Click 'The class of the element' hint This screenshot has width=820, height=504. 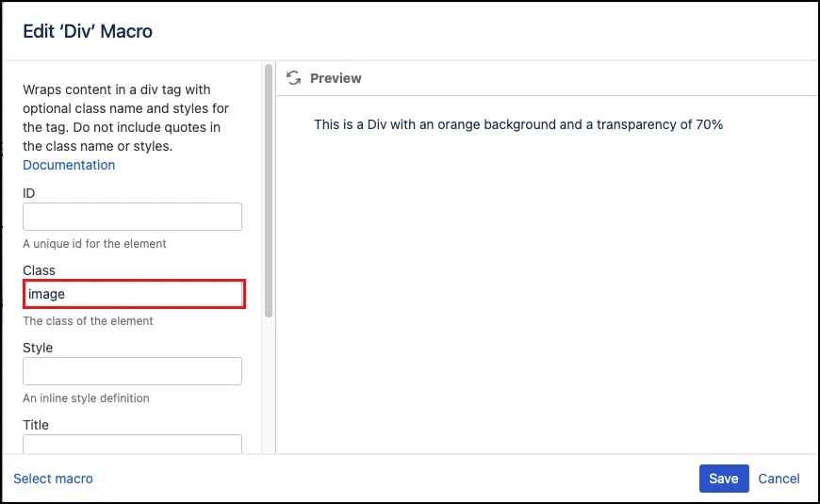[88, 321]
